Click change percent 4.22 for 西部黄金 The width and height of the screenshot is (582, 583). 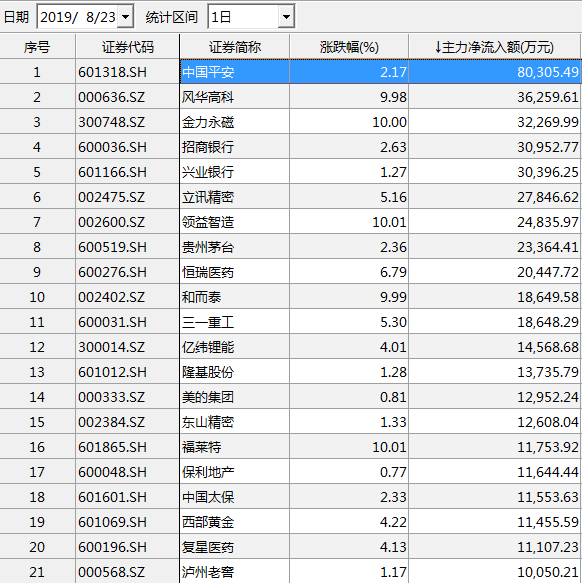pos(393,522)
